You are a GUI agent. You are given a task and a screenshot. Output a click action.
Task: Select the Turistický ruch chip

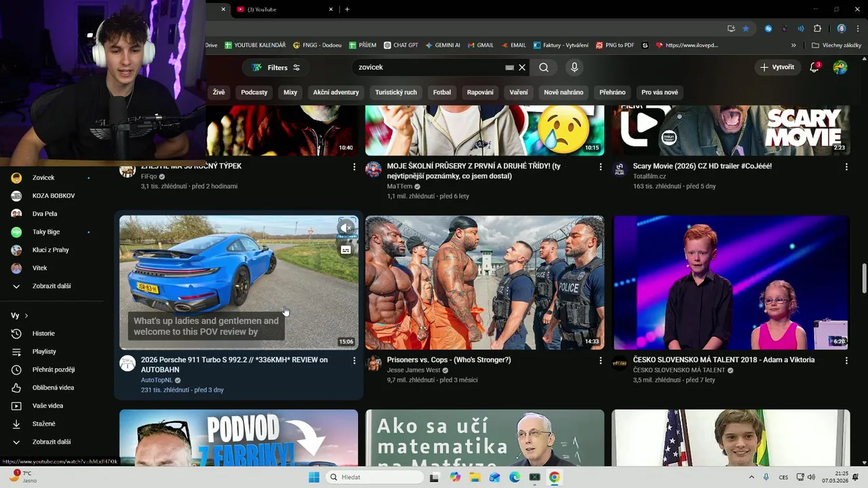396,92
